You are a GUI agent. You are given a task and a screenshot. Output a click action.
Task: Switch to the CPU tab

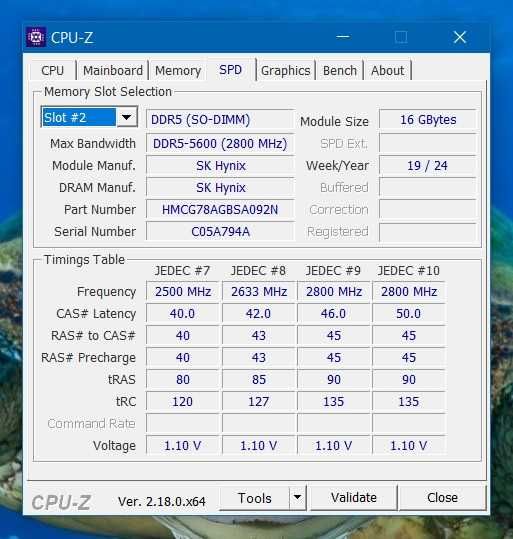tap(53, 70)
